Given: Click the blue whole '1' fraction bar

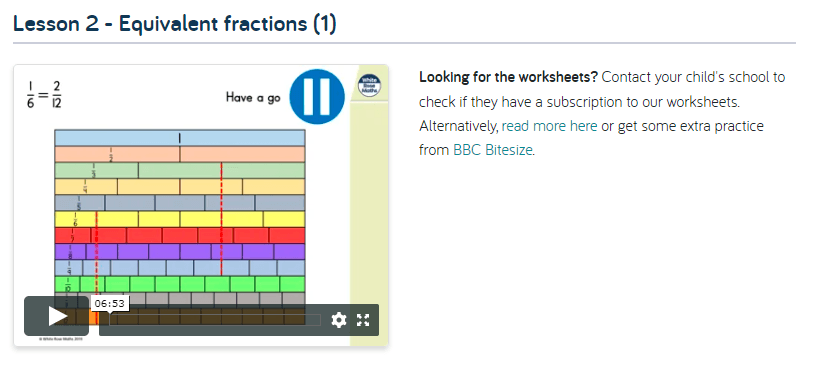Looking at the screenshot, I should tap(180, 138).
